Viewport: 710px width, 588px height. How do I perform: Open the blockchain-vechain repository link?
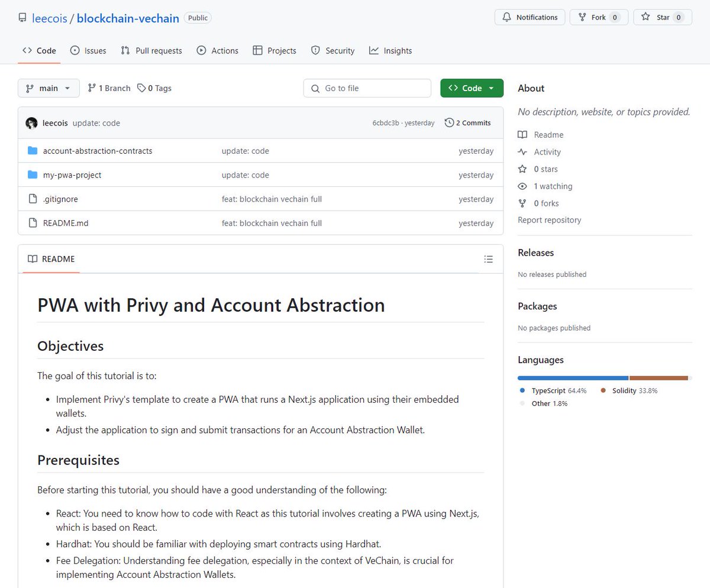click(x=128, y=18)
